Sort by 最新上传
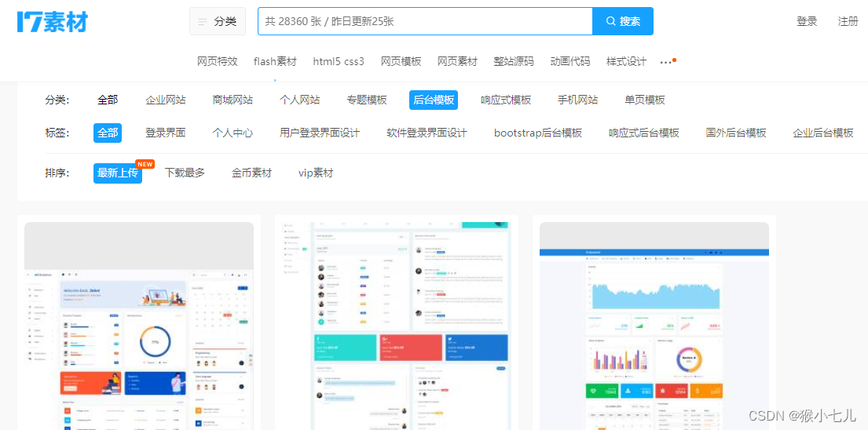Viewport: 868px width, 430px height. click(118, 173)
